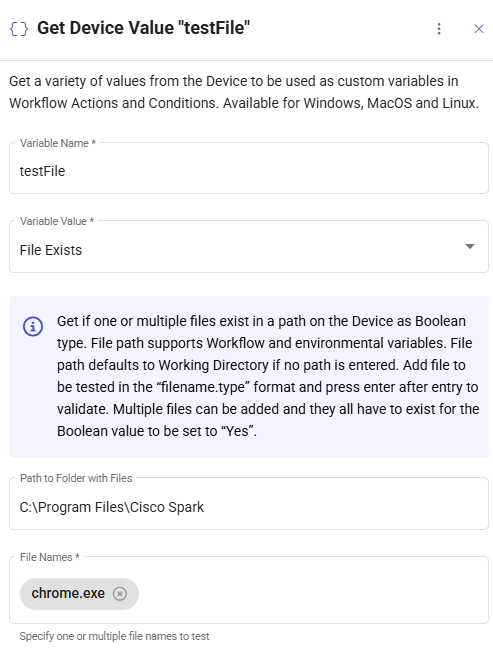The width and height of the screenshot is (493, 662).
Task: Remove the chrome.exe chip using its x icon
Action: pyautogui.click(x=120, y=594)
